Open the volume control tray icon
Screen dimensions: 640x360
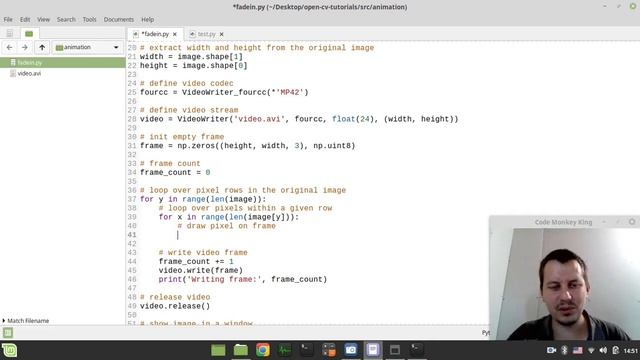(x=603, y=350)
